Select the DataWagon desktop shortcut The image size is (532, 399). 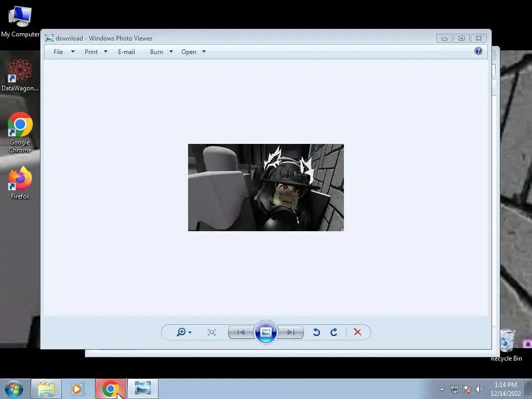click(x=20, y=75)
